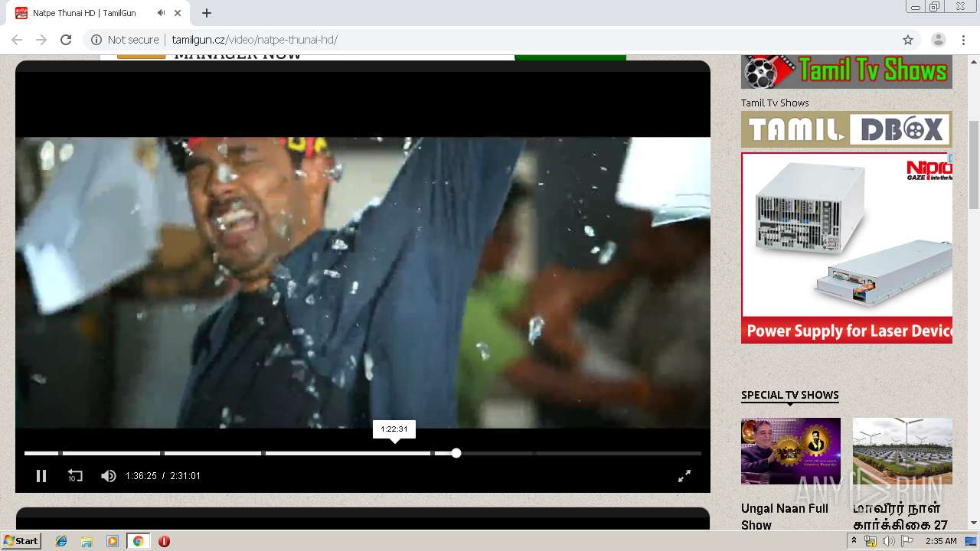Viewport: 980px width, 551px height.
Task: Click the 2:35 AM system clock
Action: pos(941,541)
